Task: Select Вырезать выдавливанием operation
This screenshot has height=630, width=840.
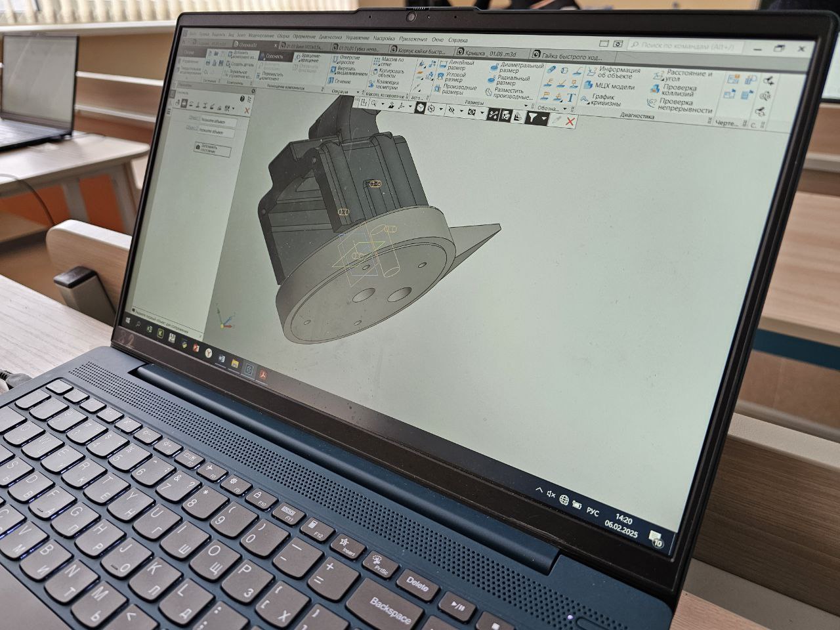Action: [348, 72]
